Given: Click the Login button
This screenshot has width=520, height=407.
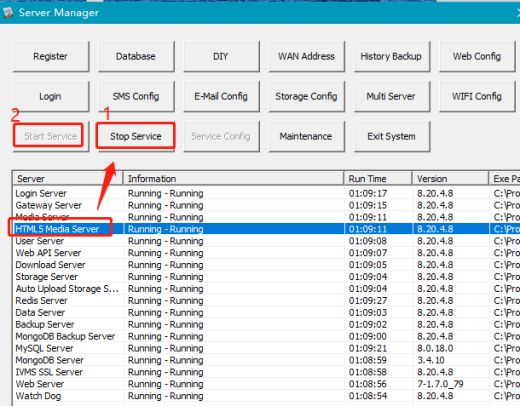Looking at the screenshot, I should click(51, 96).
